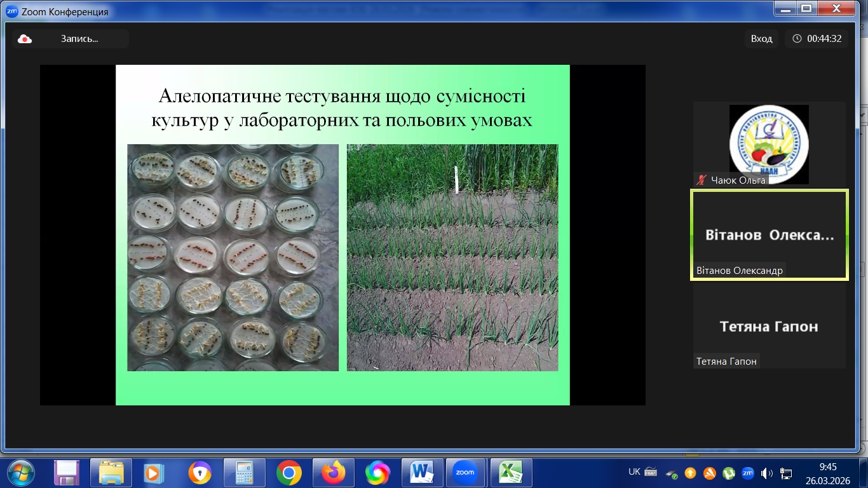Select Чаюк Ольга participant video tile

[769, 144]
